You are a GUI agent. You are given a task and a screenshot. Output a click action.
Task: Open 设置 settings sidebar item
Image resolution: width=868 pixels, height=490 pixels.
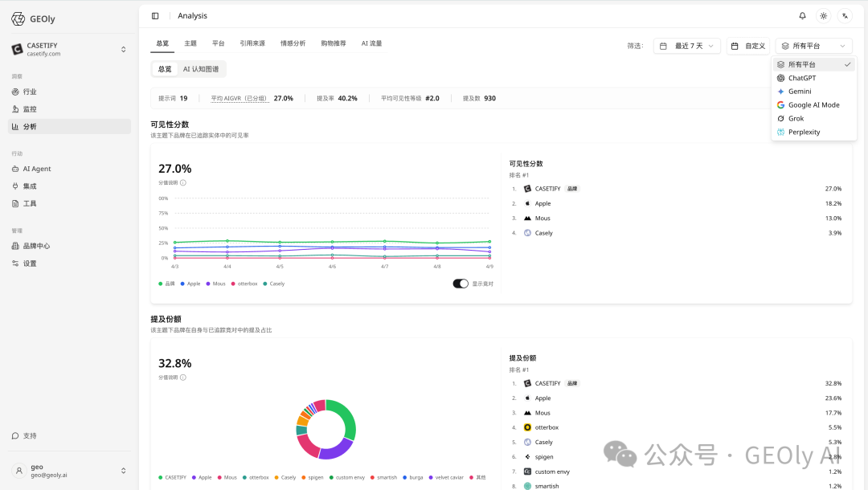70,263
